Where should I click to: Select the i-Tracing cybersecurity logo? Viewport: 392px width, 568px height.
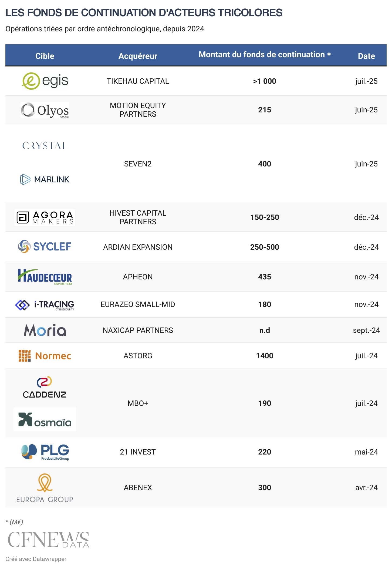coord(45,305)
